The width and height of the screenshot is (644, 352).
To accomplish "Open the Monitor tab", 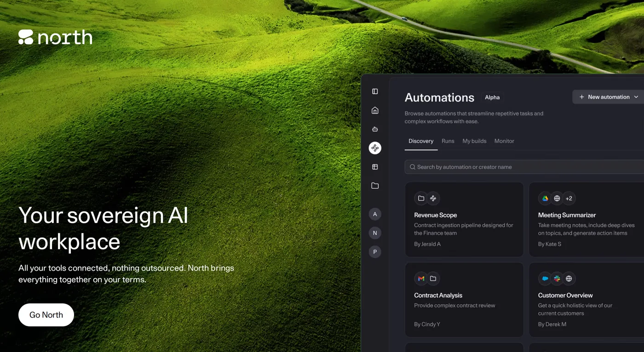I will 504,141.
